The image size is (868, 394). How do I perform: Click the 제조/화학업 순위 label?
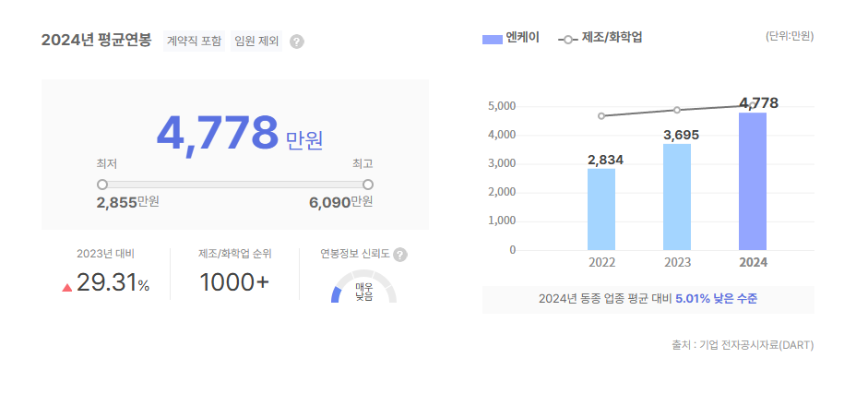[234, 254]
